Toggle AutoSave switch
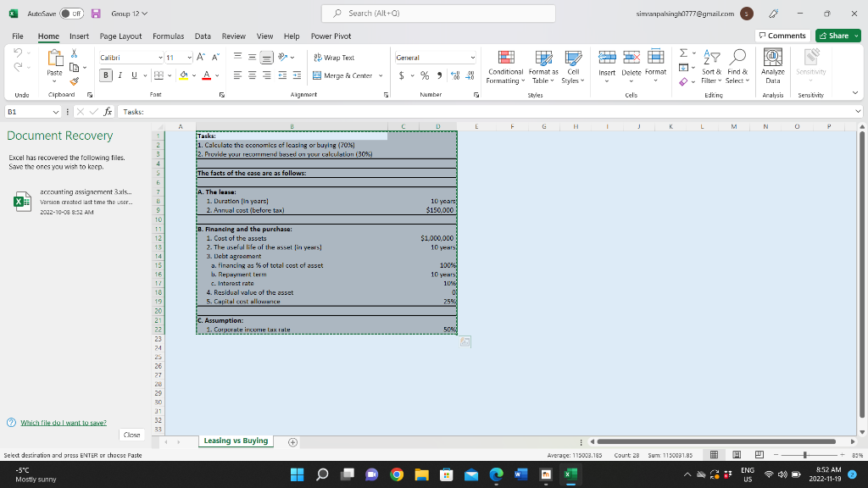 [71, 14]
